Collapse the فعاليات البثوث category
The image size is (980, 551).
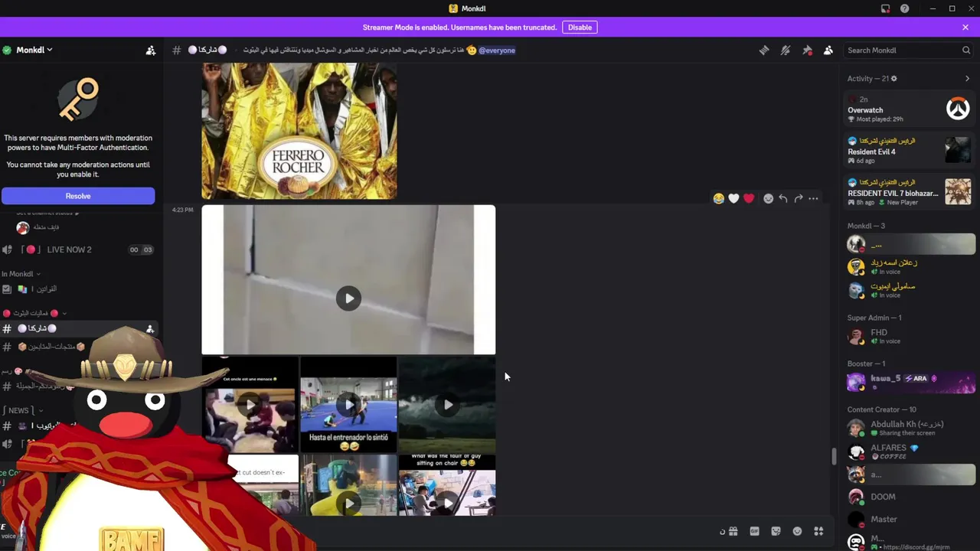(34, 313)
